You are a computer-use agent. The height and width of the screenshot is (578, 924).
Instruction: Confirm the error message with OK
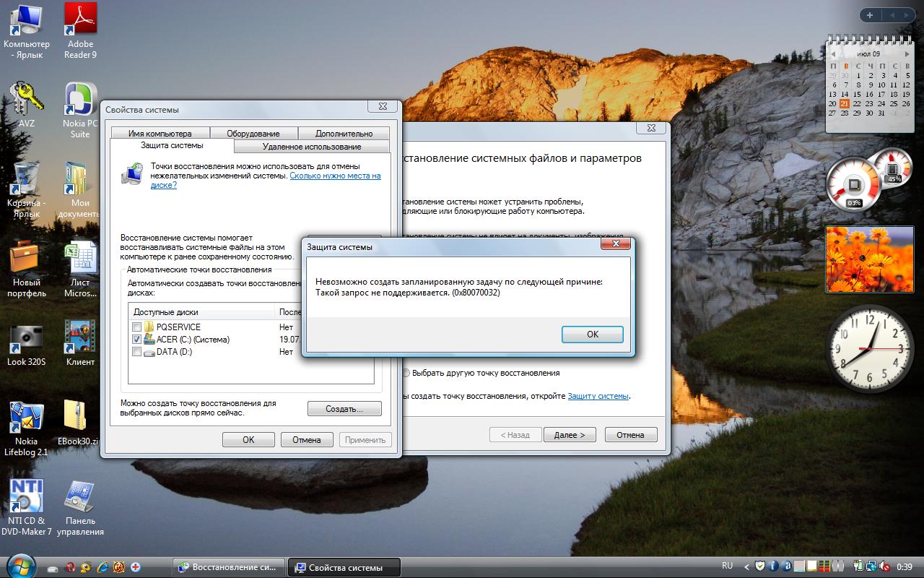(x=592, y=334)
